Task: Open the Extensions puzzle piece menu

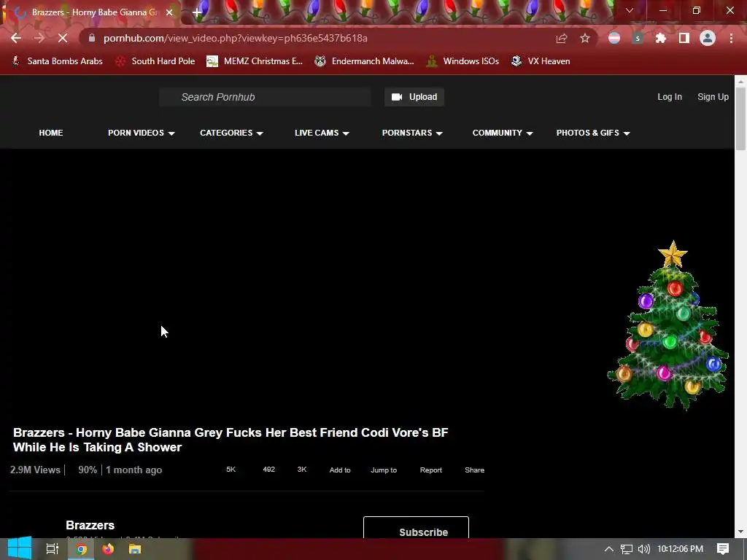Action: [661, 38]
